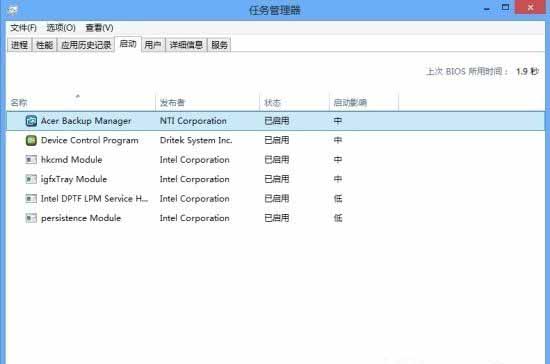Viewport: 550px width, 364px height.
Task: Select the Device Control Program entry
Action: (89, 140)
